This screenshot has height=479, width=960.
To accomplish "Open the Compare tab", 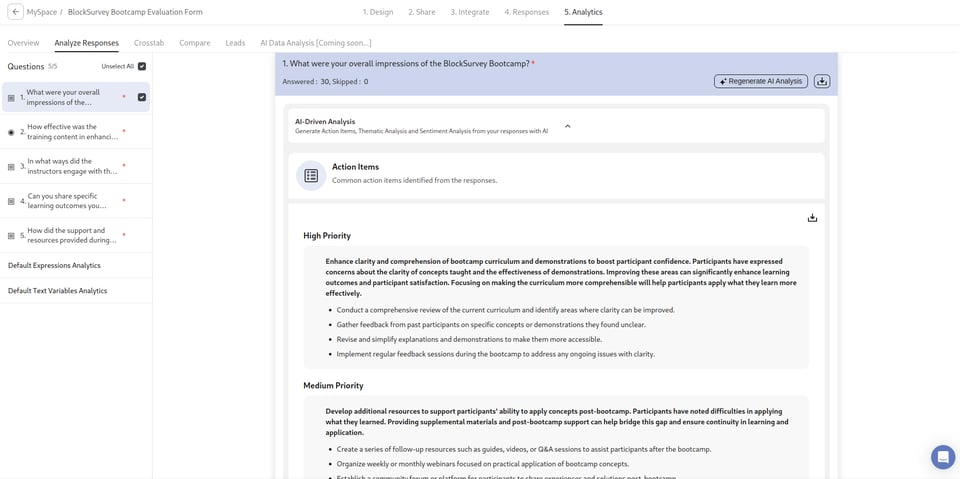I will [x=195, y=43].
